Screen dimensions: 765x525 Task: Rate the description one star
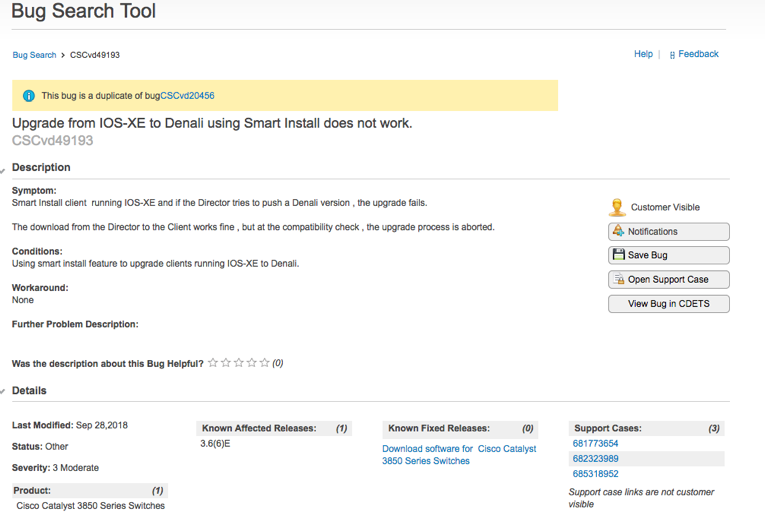[213, 363]
